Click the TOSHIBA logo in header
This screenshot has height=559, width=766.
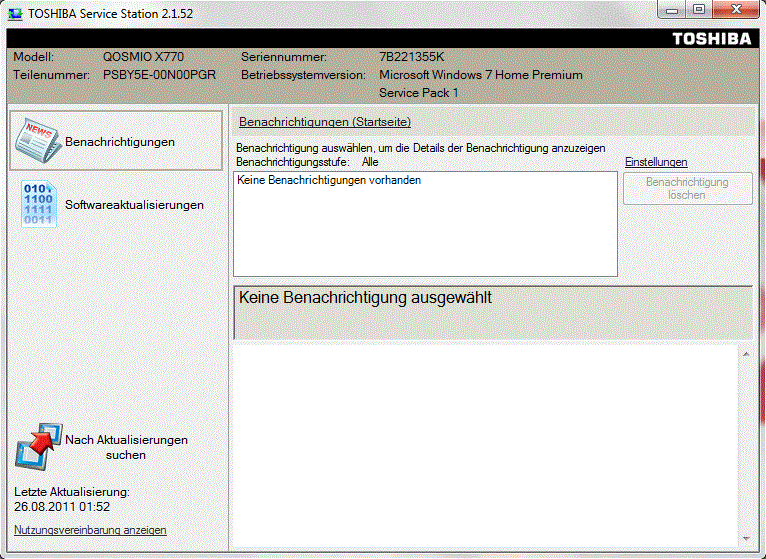pos(712,39)
